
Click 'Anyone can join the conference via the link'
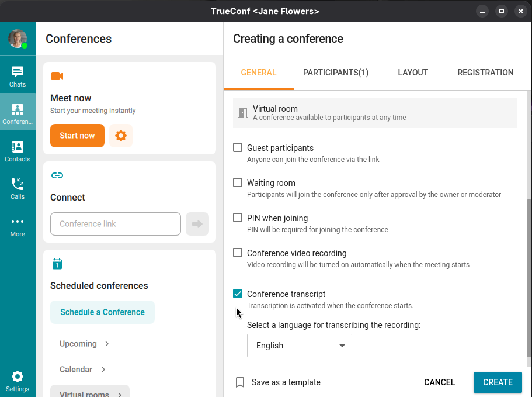click(313, 159)
